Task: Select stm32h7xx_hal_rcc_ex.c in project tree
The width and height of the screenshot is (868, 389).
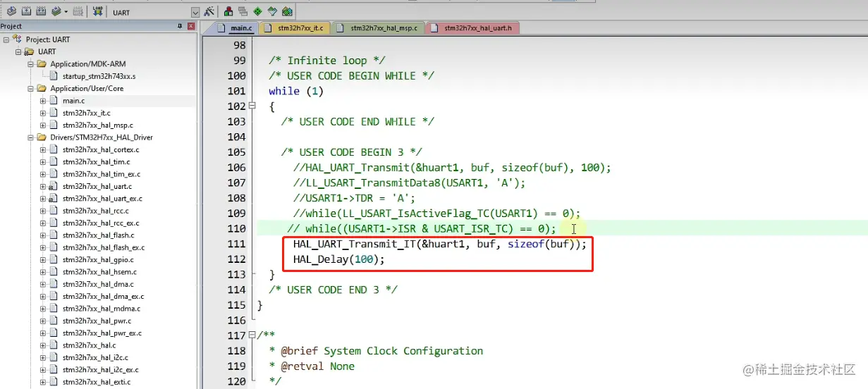Action: pyautogui.click(x=101, y=223)
